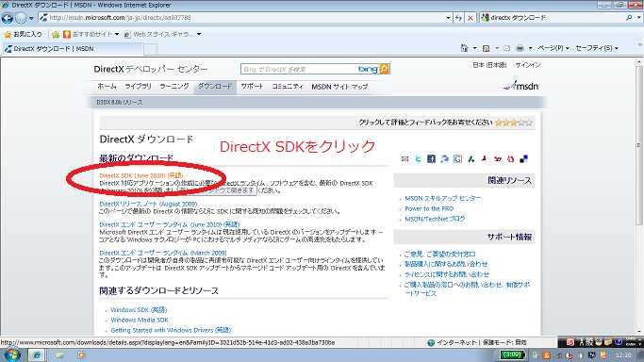Select the DirectX ダウンロード | MSDN browser tab

click(73, 48)
